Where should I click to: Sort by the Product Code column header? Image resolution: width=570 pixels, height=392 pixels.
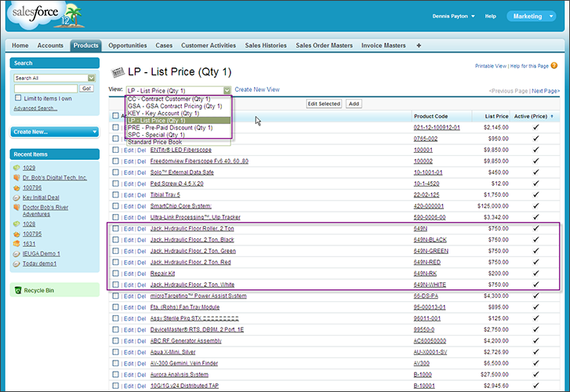430,116
